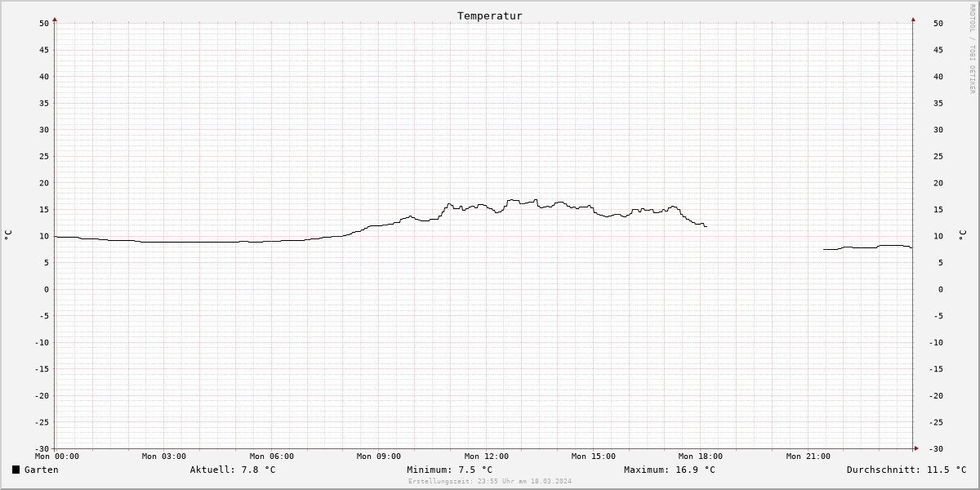Click the 35 label on the right axis
The height and width of the screenshot is (490, 980).
click(938, 103)
